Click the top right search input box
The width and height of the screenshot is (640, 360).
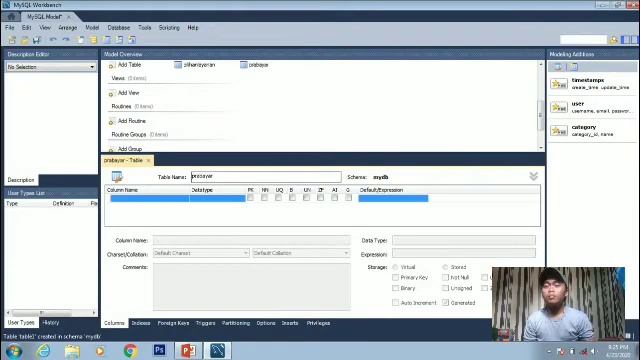tap(584, 40)
